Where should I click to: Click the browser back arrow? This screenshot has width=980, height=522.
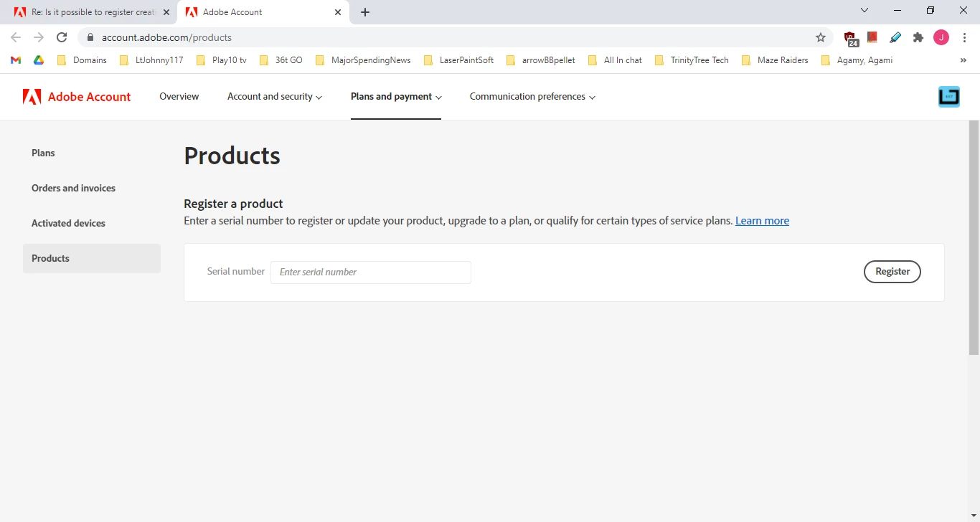[16, 37]
